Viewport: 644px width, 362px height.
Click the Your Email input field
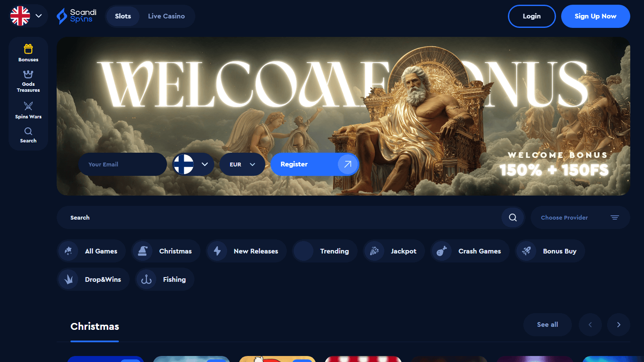click(122, 164)
